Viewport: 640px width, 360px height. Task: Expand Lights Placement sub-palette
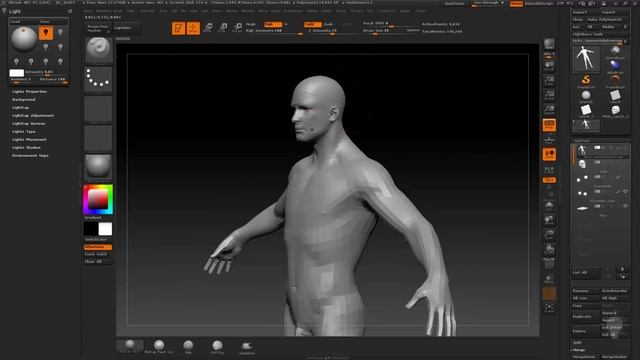click(29, 140)
